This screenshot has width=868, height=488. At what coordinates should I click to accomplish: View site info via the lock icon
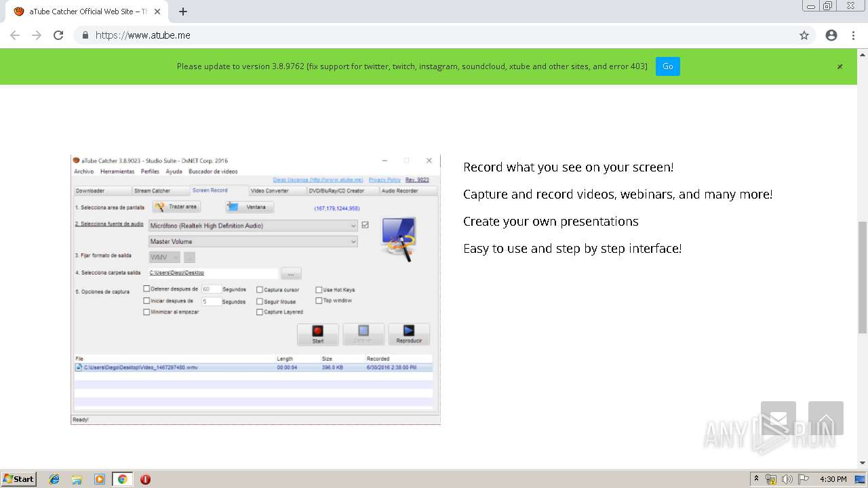point(85,35)
